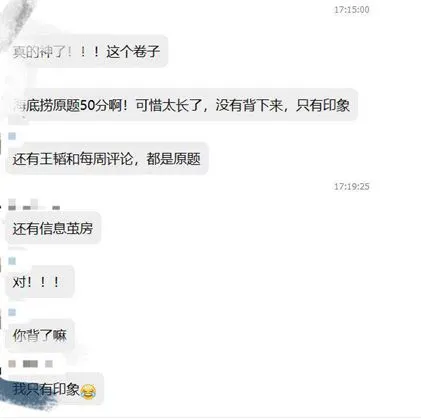Screen dimensions: 421x420
Task: Click the small blue avatar above "还有王韬" message
Action: pyautogui.click(x=12, y=136)
